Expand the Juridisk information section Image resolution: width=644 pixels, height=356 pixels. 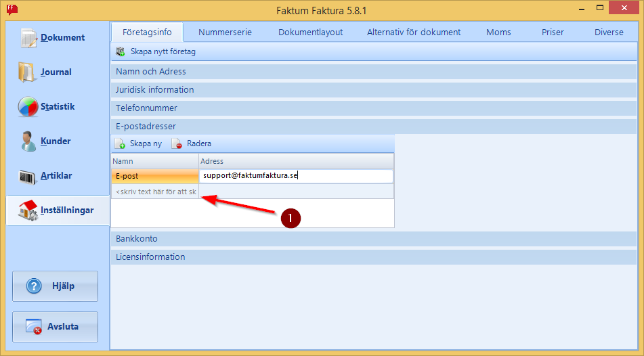tap(374, 89)
